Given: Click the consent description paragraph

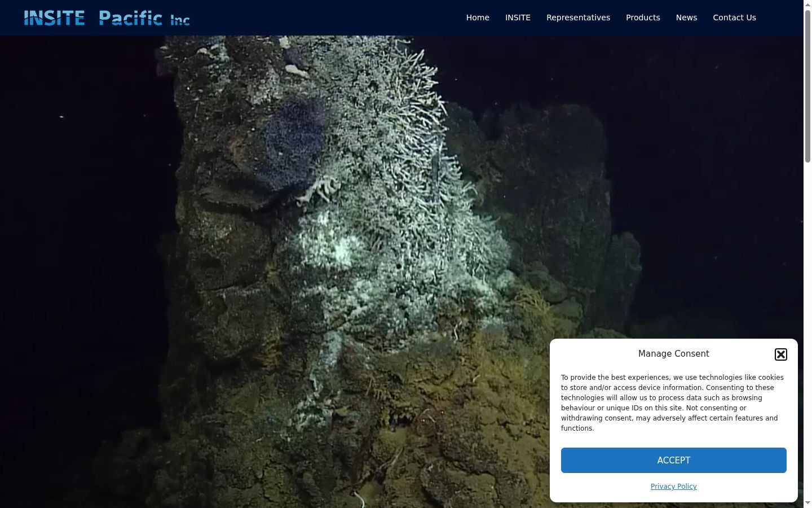Looking at the screenshot, I should (674, 403).
